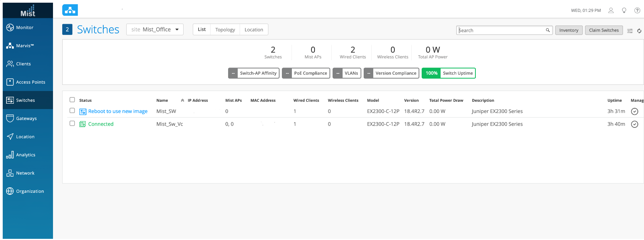Sort by the Description column header
The height and width of the screenshot is (240, 644).
[x=483, y=101]
